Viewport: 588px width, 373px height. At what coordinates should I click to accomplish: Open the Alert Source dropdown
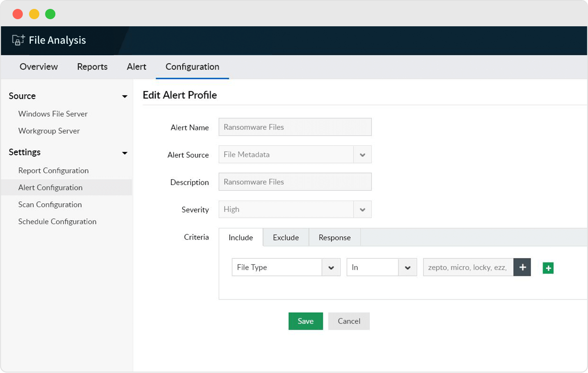tap(362, 154)
